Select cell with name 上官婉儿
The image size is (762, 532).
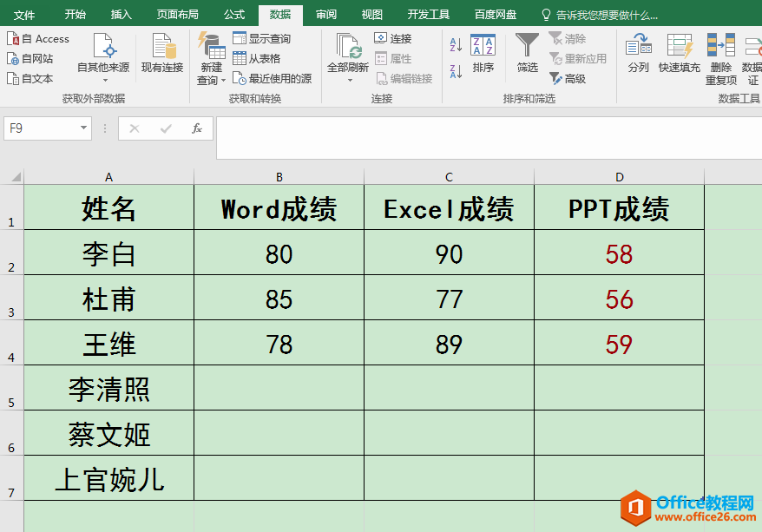(108, 478)
